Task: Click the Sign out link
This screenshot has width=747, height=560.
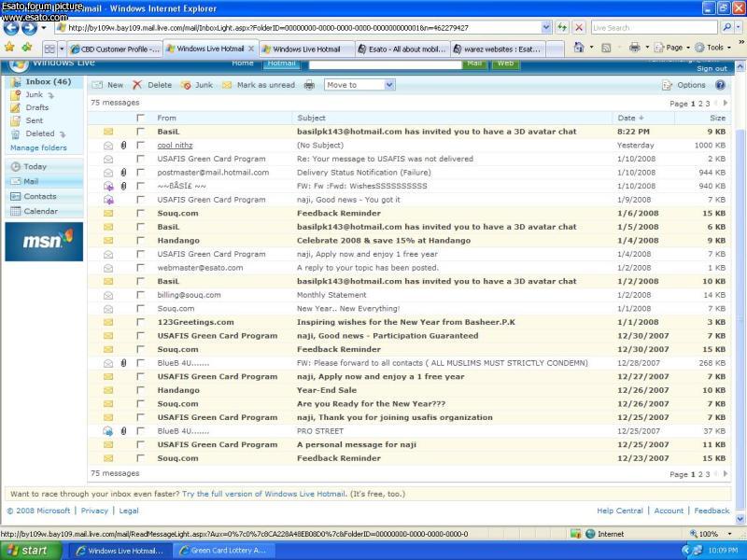Action: click(712, 68)
